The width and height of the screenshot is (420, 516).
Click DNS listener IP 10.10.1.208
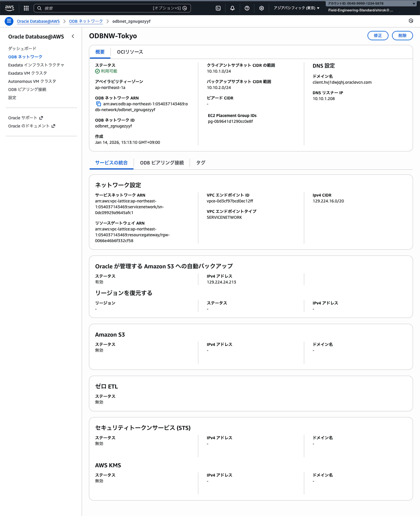324,99
